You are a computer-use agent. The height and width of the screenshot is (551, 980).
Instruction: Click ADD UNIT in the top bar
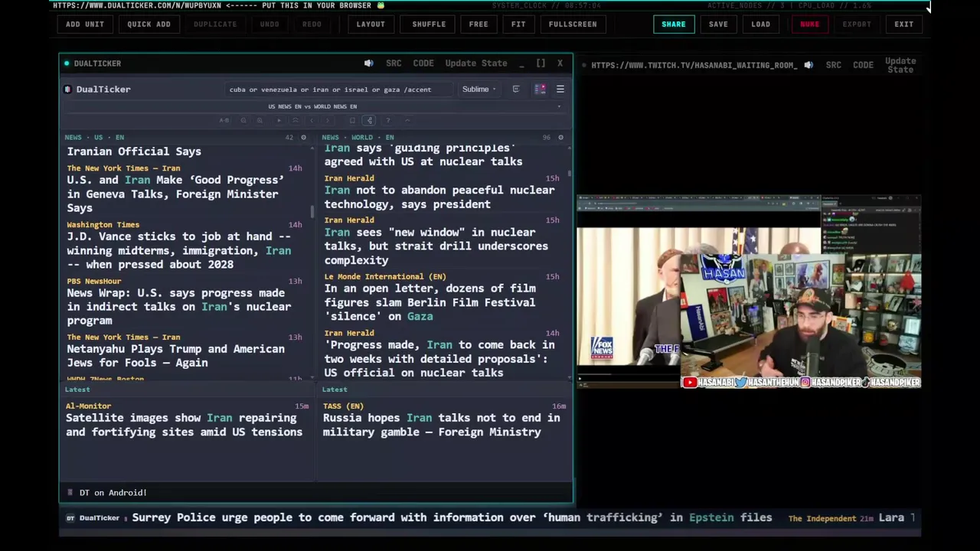(84, 24)
